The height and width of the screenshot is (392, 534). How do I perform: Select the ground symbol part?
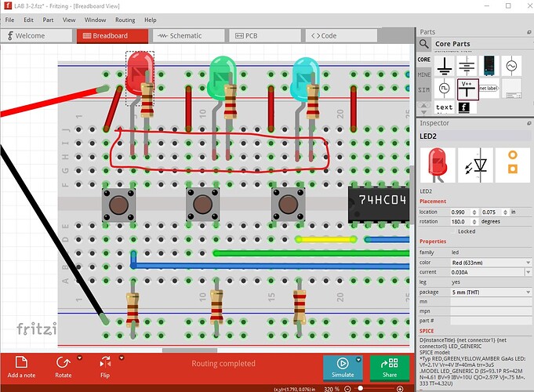[445, 66]
